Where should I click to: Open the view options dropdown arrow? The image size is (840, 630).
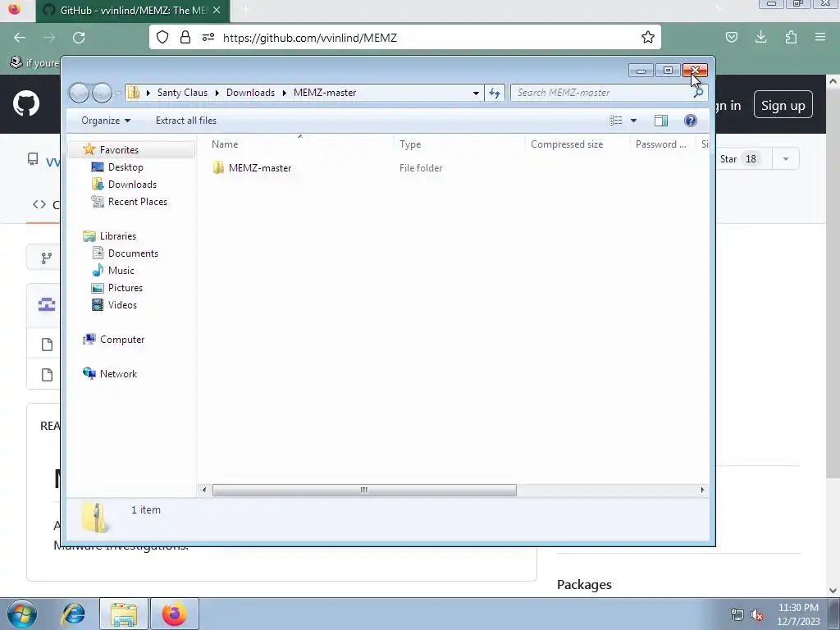coord(633,121)
